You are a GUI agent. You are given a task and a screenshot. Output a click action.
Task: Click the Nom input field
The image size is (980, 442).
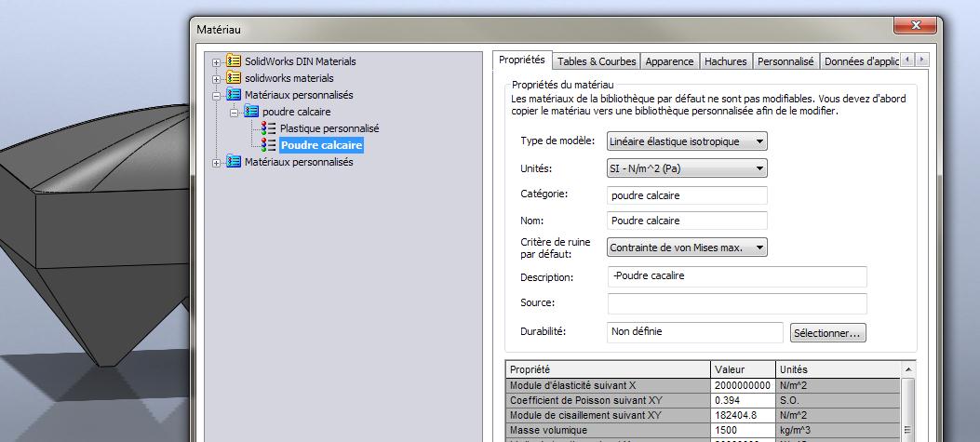tap(687, 220)
